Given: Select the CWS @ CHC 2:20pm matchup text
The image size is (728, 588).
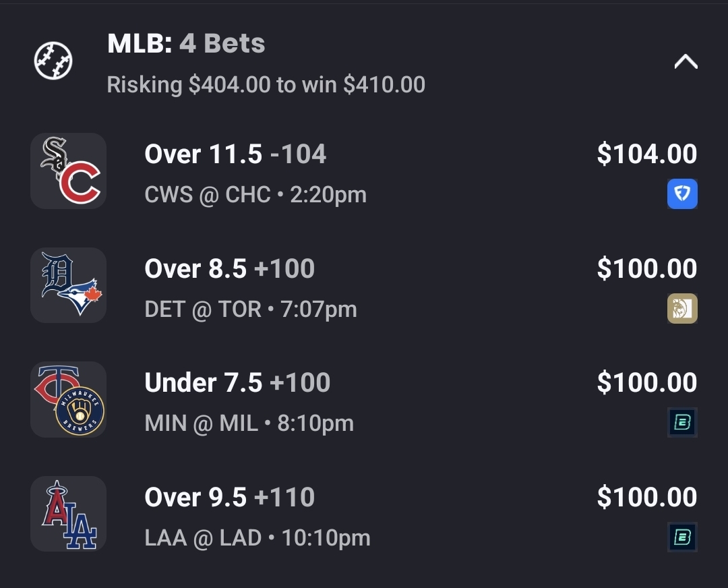Looking at the screenshot, I should tap(255, 195).
